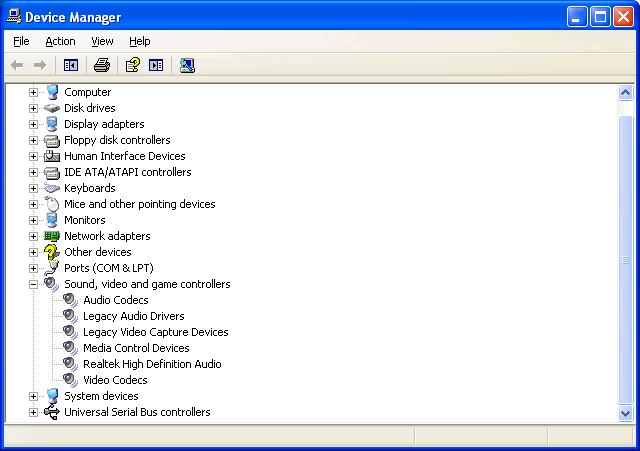Select the Legacy Audio Drivers entry

pyautogui.click(x=133, y=316)
